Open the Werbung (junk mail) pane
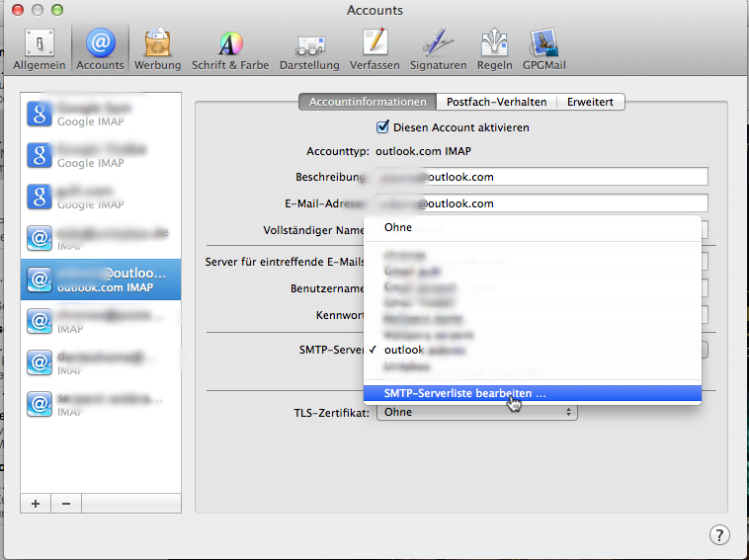 [158, 49]
